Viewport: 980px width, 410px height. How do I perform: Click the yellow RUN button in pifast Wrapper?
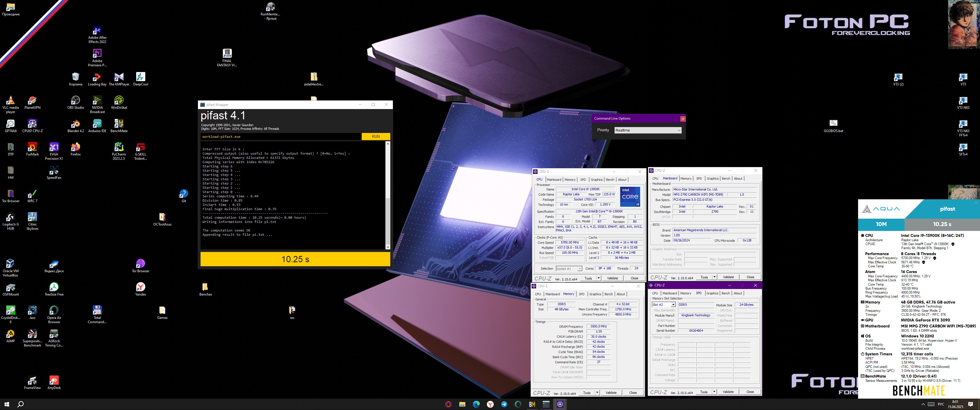[376, 137]
